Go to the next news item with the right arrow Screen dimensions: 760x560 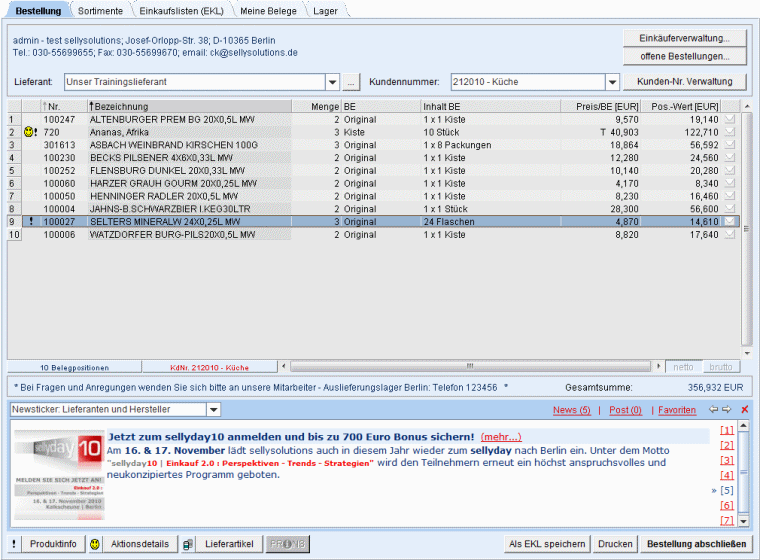[727, 410]
